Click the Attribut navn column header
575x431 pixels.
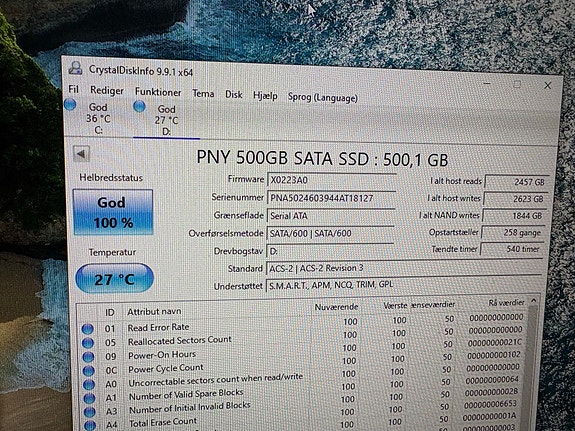click(154, 311)
